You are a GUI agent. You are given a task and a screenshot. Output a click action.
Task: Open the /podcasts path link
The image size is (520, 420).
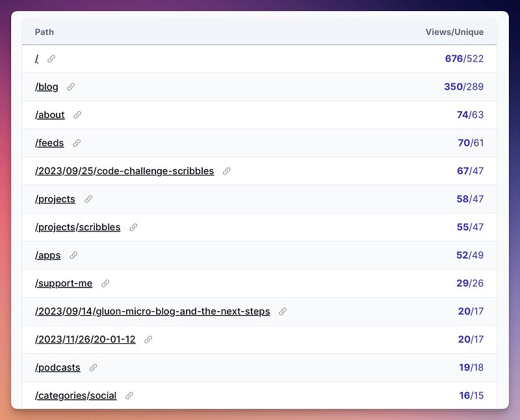tap(58, 367)
